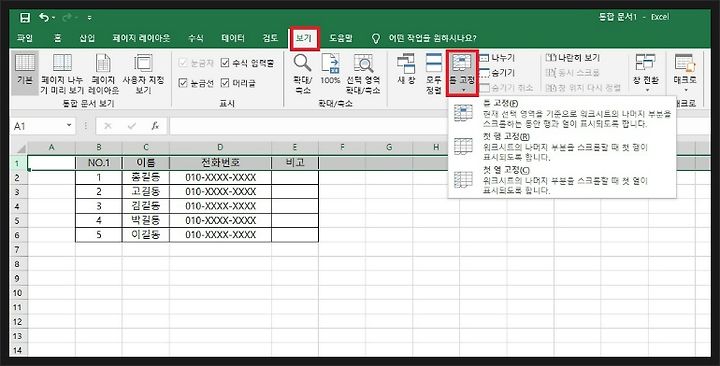Click 선택 영역 확대/축소
The image size is (720, 366).
[x=363, y=73]
